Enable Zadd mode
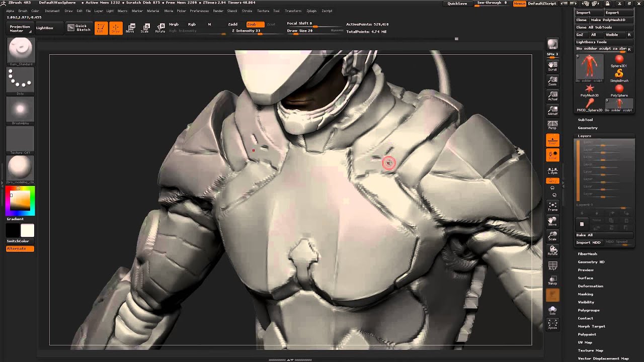This screenshot has height=362, width=644. pos(232,24)
